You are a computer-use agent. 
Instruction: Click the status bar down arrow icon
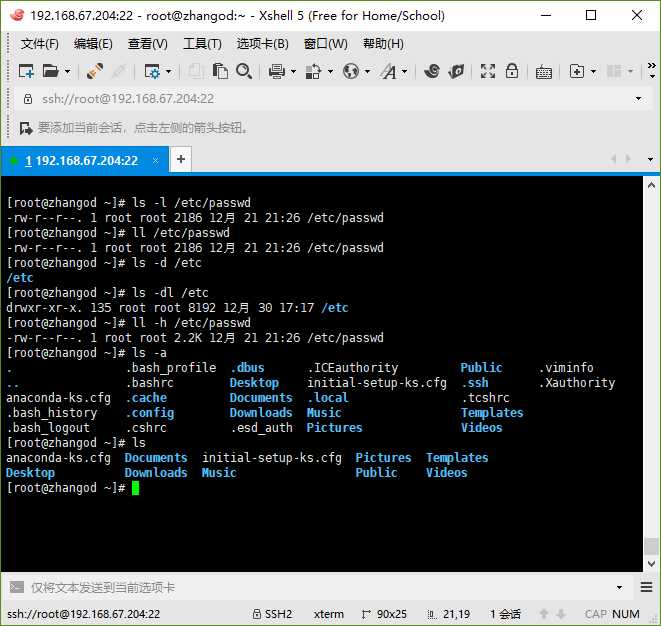pos(560,614)
